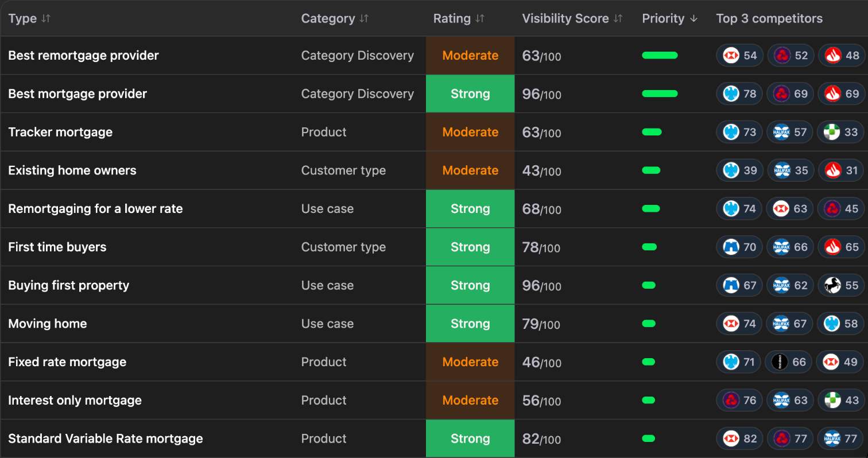Open Barclays chip scoring 58 in Moving home
This screenshot has height=458, width=868.
[x=840, y=324]
